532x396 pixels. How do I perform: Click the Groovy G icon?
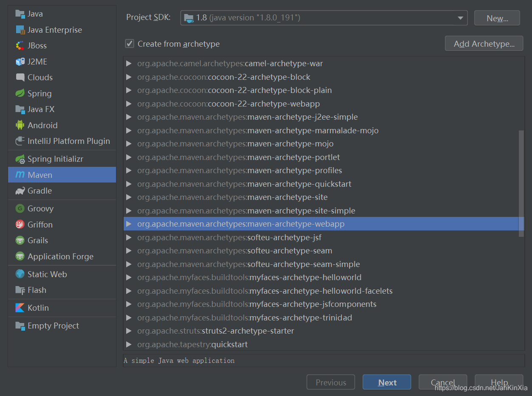click(x=20, y=208)
